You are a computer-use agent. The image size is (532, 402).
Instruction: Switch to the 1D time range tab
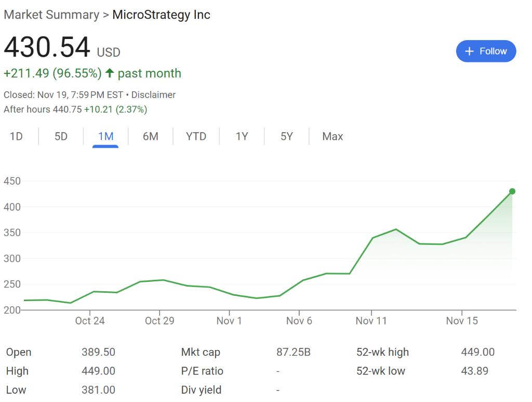tap(16, 136)
